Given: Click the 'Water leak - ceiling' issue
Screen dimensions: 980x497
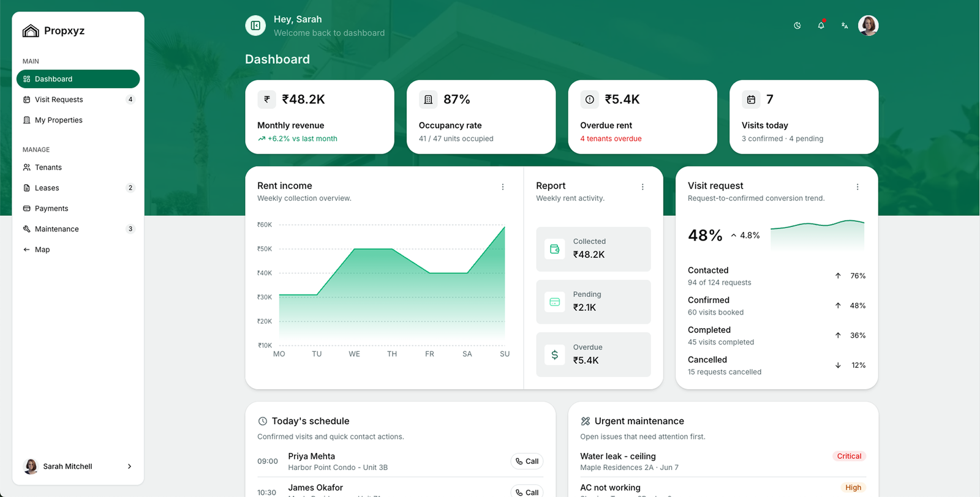Looking at the screenshot, I should point(618,456).
